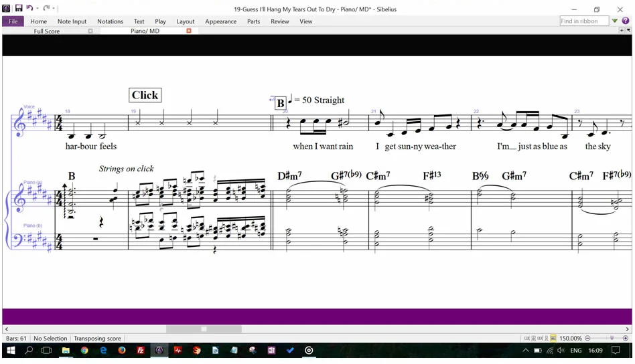Switch to the Piano/ MD document tab
The height and width of the screenshot is (364, 635).
click(145, 31)
